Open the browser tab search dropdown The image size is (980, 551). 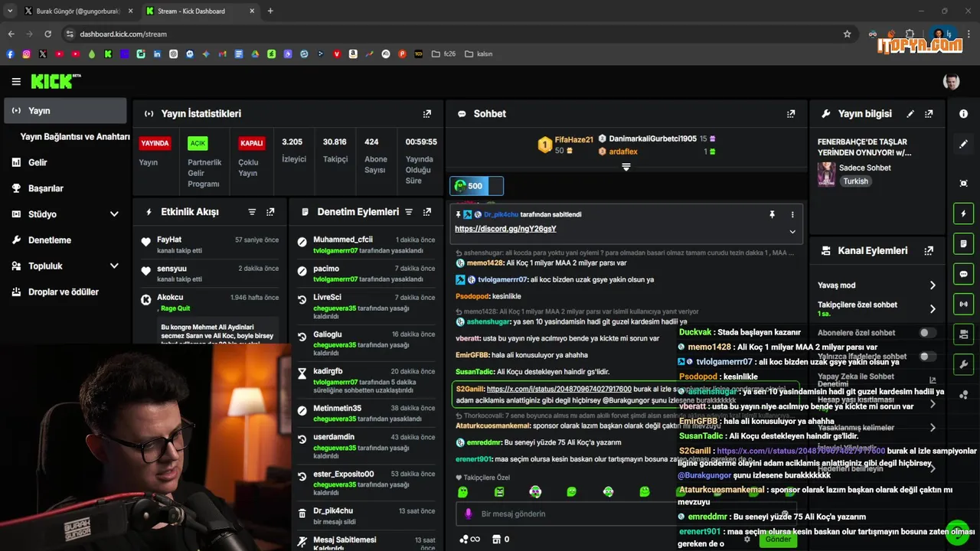[11, 11]
